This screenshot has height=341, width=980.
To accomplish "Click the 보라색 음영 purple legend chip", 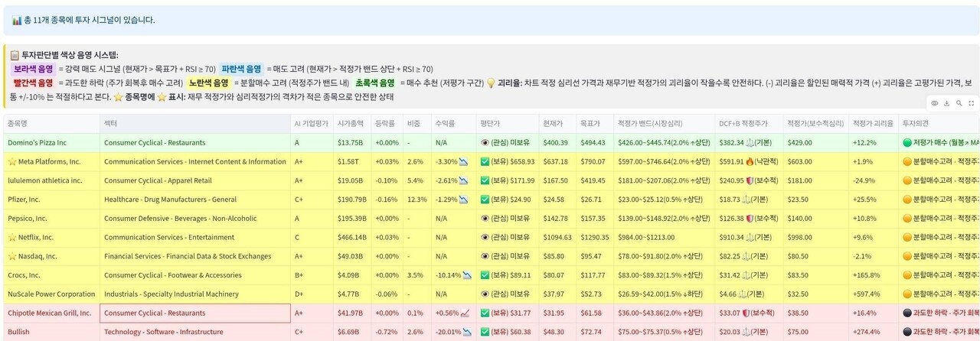I will click(x=33, y=69).
